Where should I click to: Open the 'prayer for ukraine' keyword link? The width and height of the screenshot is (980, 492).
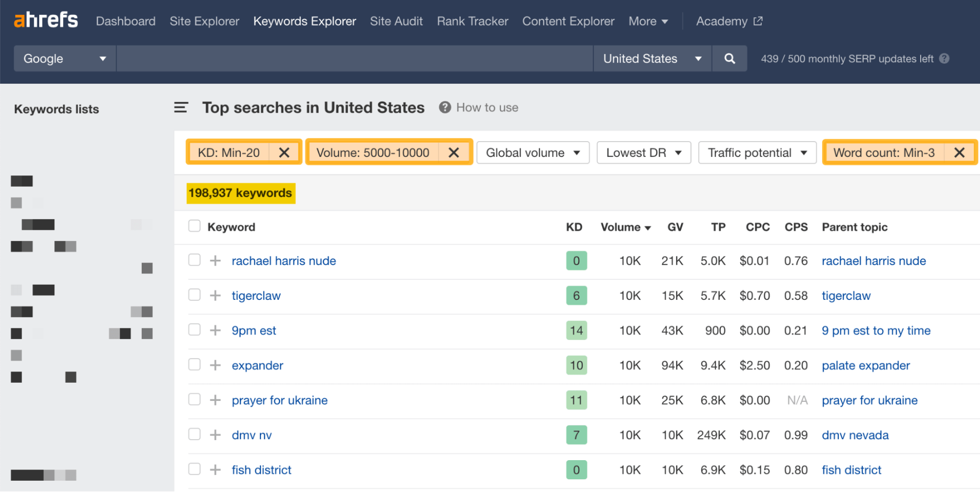tap(279, 400)
